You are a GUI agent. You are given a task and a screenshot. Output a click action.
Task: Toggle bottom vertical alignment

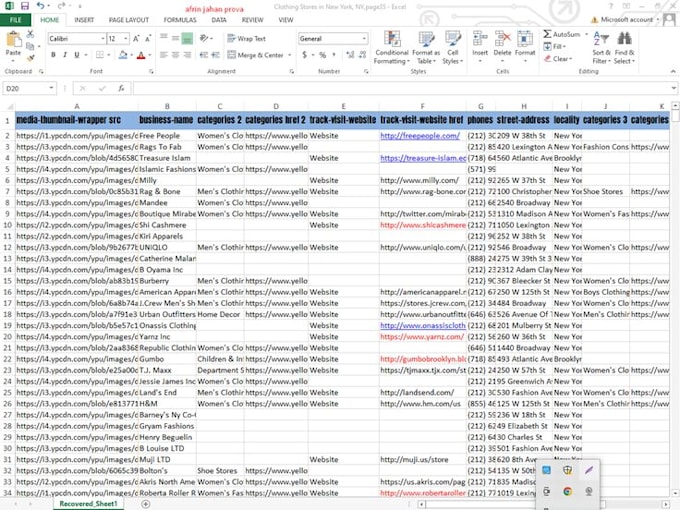[187, 39]
